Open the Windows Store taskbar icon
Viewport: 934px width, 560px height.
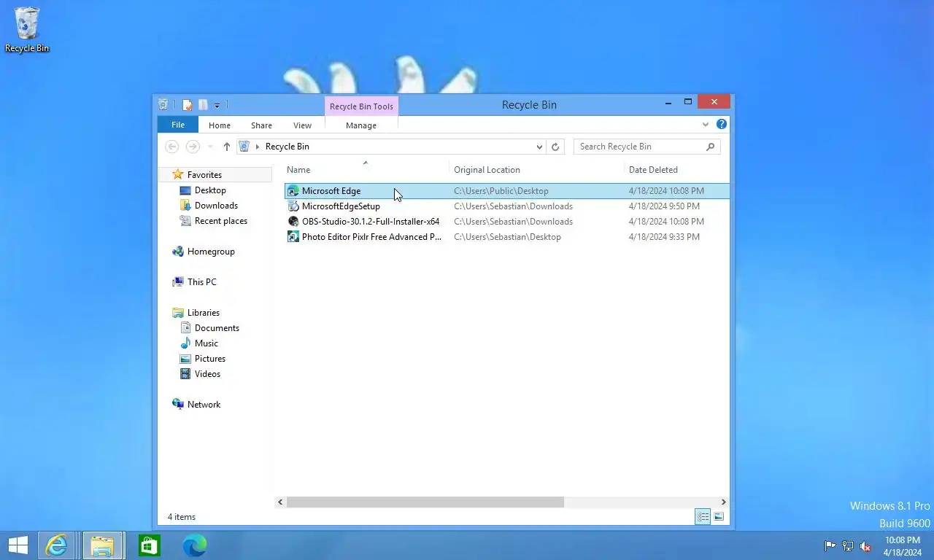tap(149, 545)
